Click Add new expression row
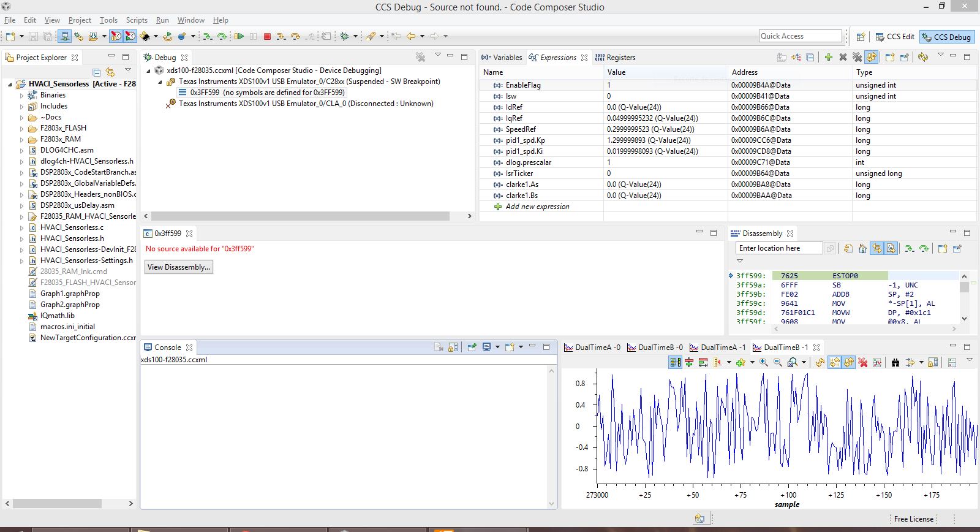 coord(537,207)
